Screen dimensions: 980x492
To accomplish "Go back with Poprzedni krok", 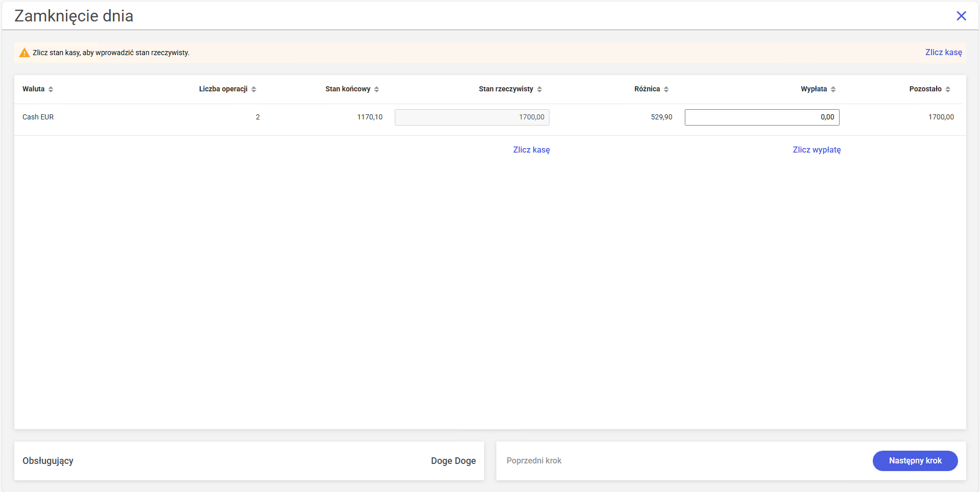I will tap(534, 460).
